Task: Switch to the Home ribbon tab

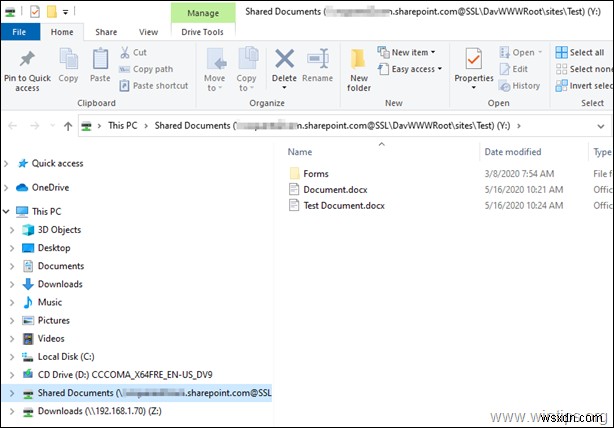Action: point(62,32)
